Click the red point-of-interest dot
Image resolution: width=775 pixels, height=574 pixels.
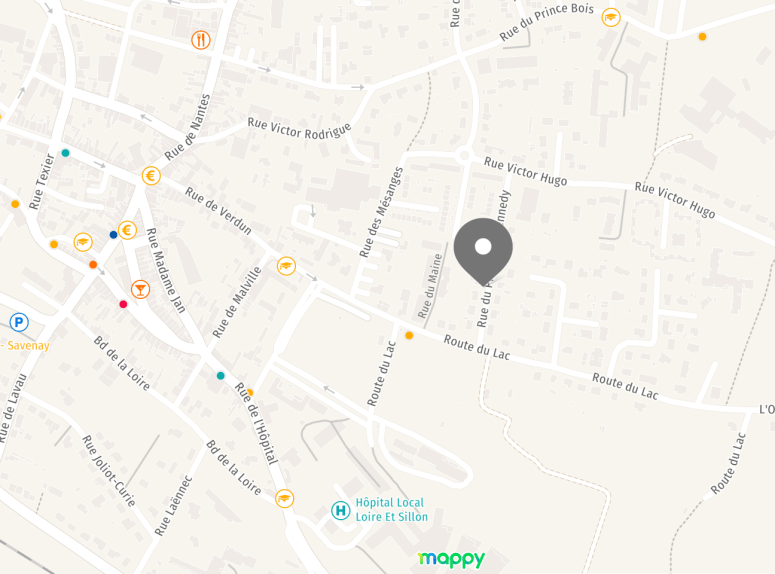coord(123,304)
